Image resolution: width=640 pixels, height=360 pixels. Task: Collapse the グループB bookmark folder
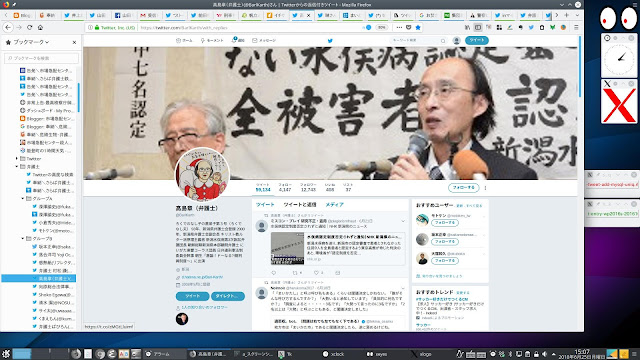point(23,238)
